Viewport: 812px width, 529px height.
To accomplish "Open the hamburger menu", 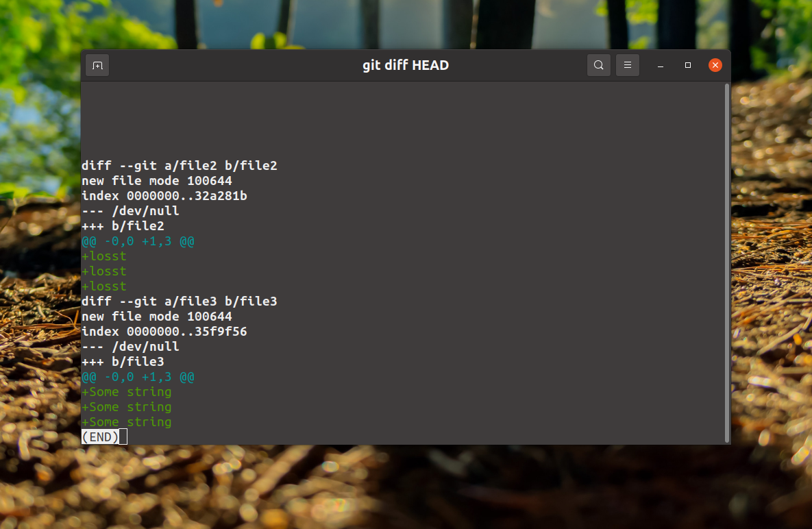I will [x=628, y=65].
